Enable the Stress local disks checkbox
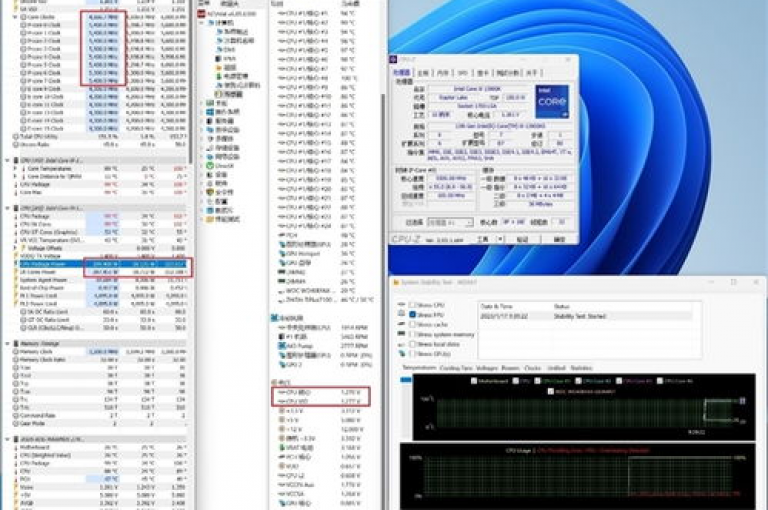The width and height of the screenshot is (768, 510). click(412, 344)
